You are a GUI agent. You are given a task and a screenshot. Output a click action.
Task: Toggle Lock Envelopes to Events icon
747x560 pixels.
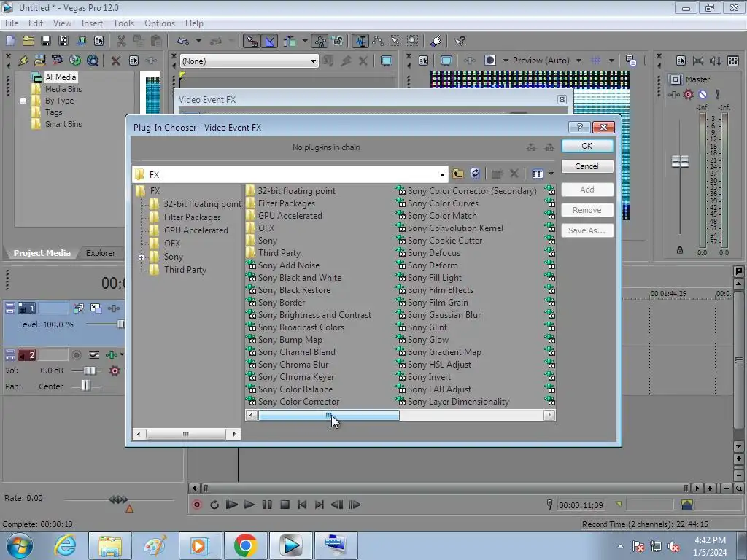click(321, 41)
